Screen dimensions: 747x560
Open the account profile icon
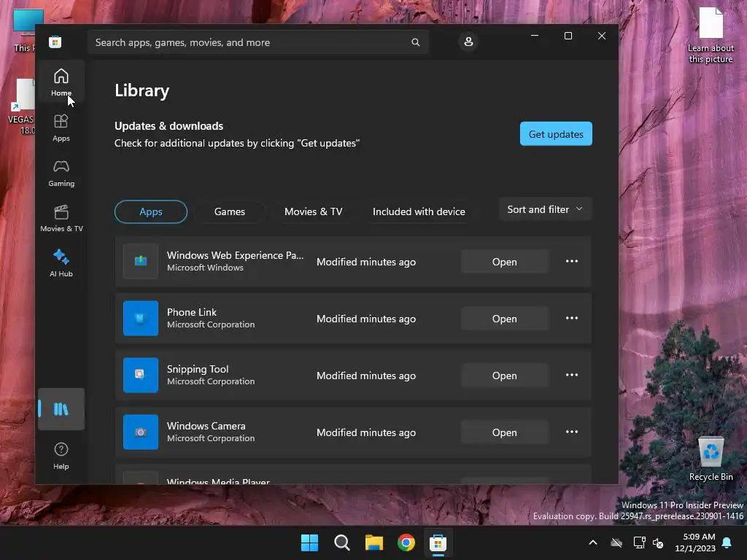coord(468,42)
